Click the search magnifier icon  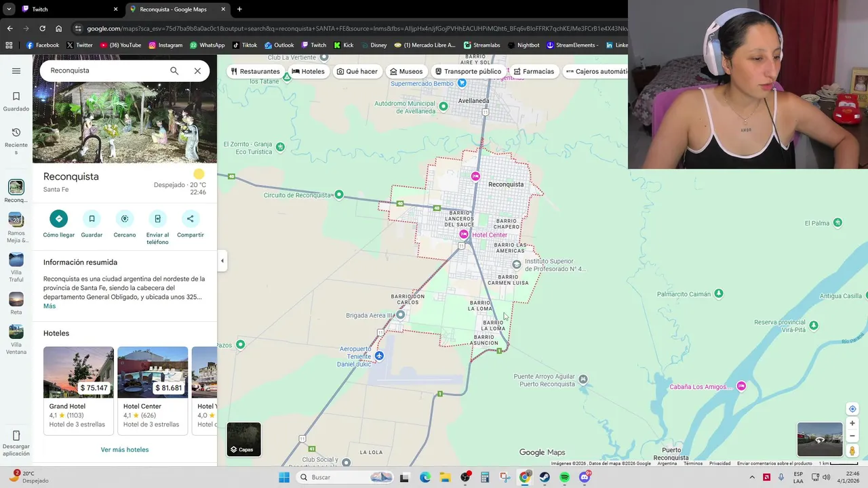click(x=174, y=70)
